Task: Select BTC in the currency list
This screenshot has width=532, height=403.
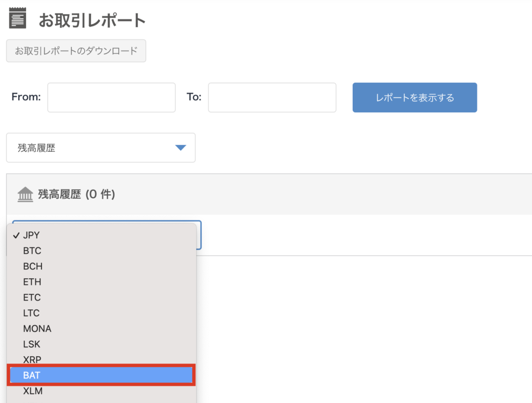Action: [x=101, y=251]
